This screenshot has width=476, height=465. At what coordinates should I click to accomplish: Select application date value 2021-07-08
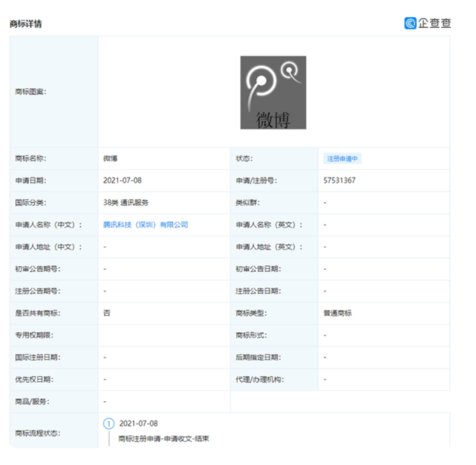point(122,180)
